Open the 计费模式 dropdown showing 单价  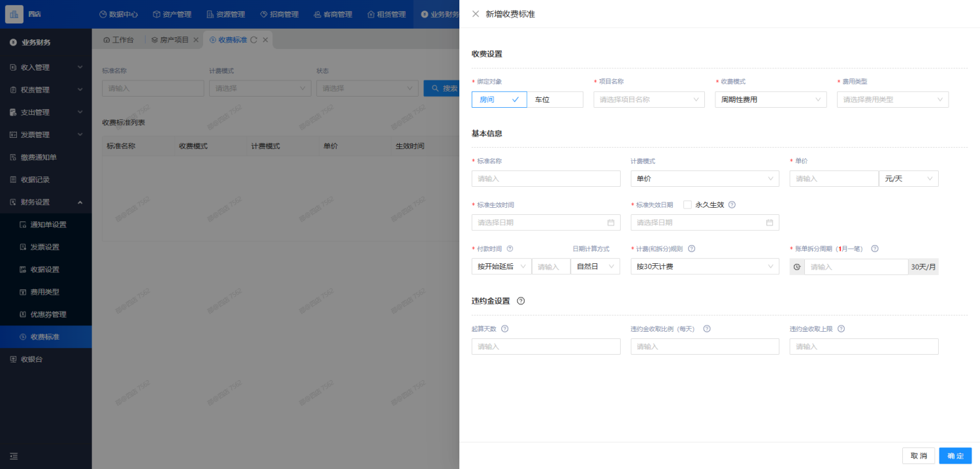coord(705,178)
